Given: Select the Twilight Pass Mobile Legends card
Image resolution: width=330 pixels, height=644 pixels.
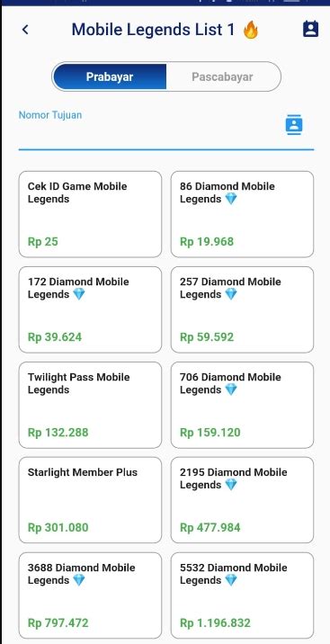Looking at the screenshot, I should pos(90,405).
